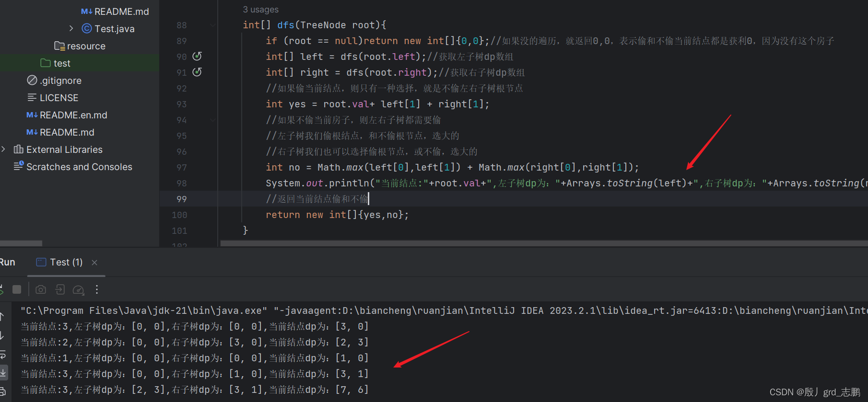
Task: Stop the running Test process
Action: [17, 289]
